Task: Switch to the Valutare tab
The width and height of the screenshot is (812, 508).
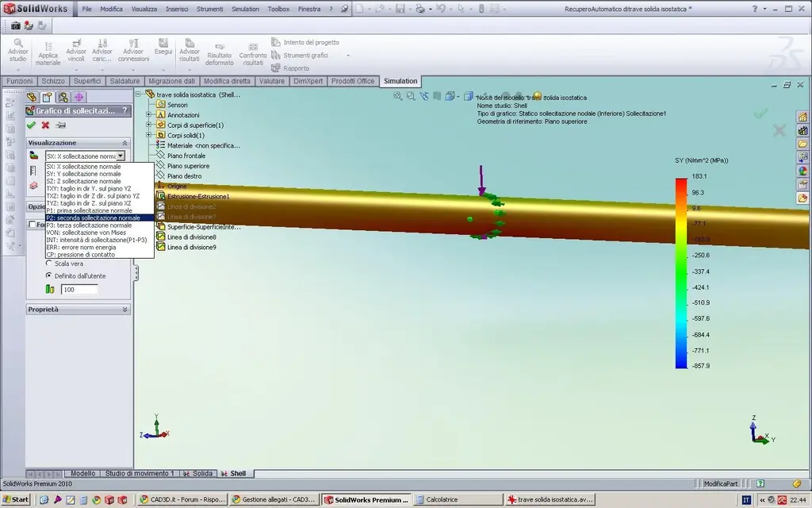Action: pos(272,82)
